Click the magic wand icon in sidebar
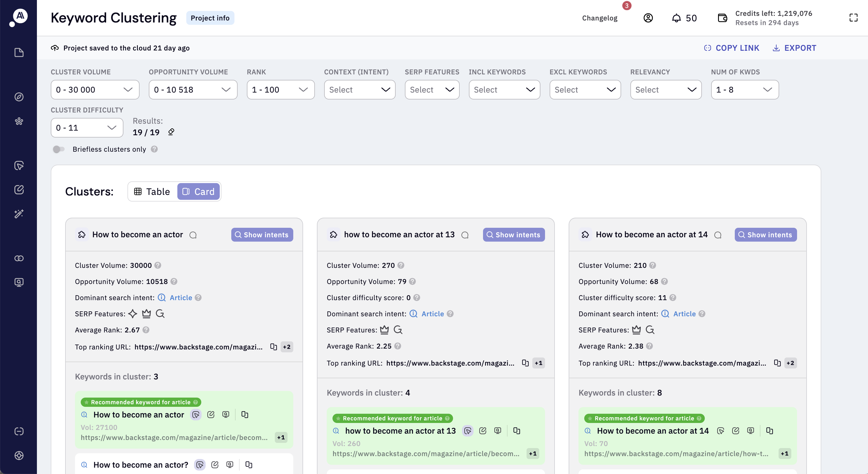Screen dimensions: 868x474 (x=19, y=214)
